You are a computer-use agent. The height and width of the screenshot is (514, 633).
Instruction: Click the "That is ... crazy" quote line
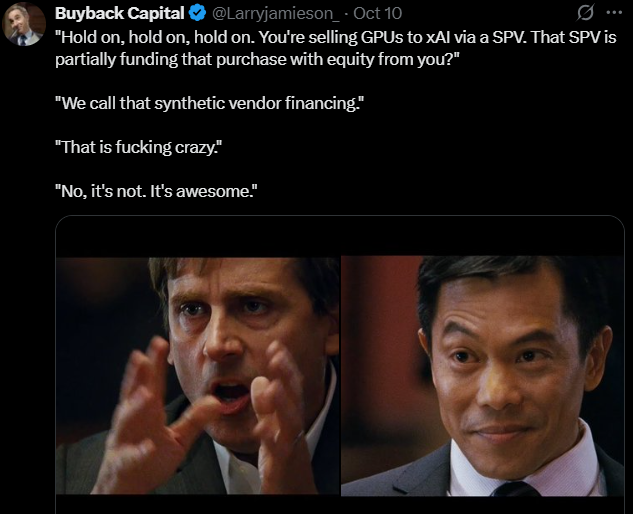(137, 148)
